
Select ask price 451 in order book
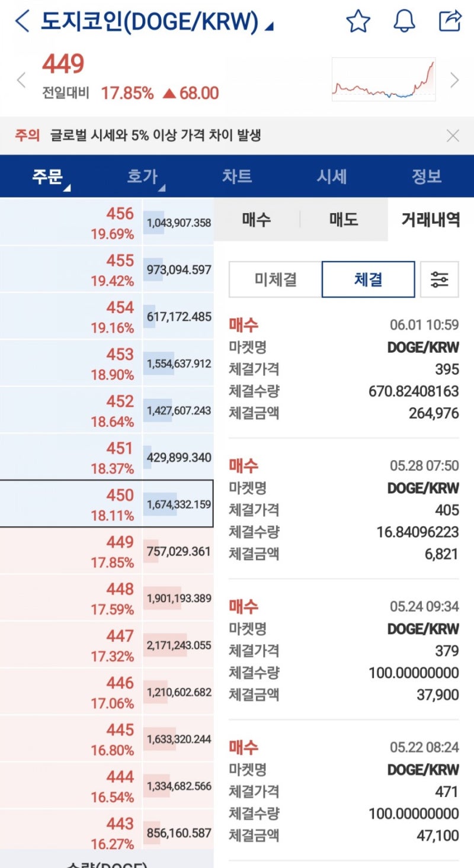click(71, 457)
